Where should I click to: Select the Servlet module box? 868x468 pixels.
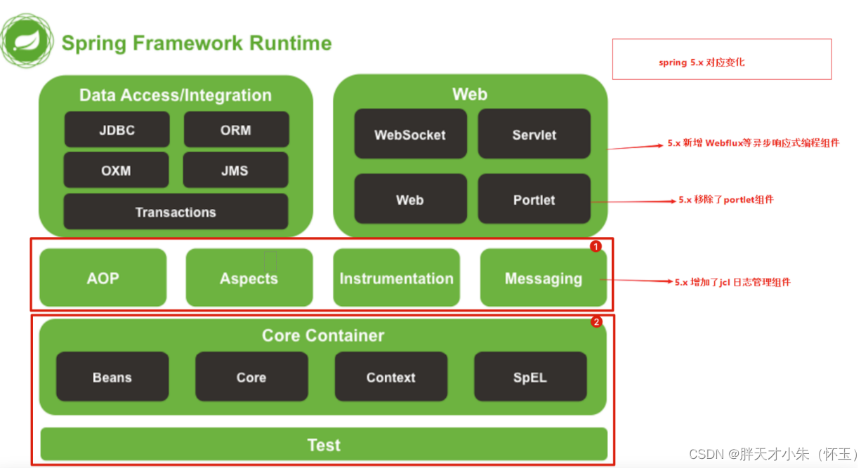[x=534, y=134]
